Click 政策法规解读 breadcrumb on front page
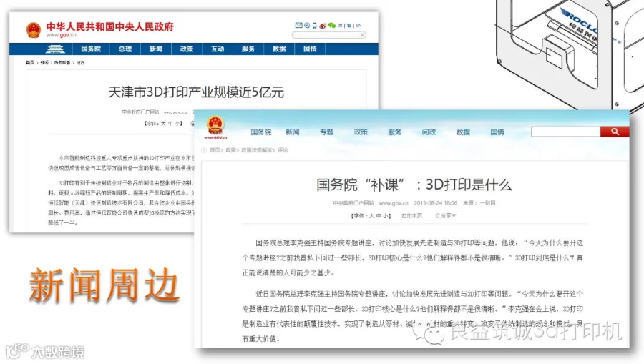The image size is (644, 364). click(x=257, y=150)
